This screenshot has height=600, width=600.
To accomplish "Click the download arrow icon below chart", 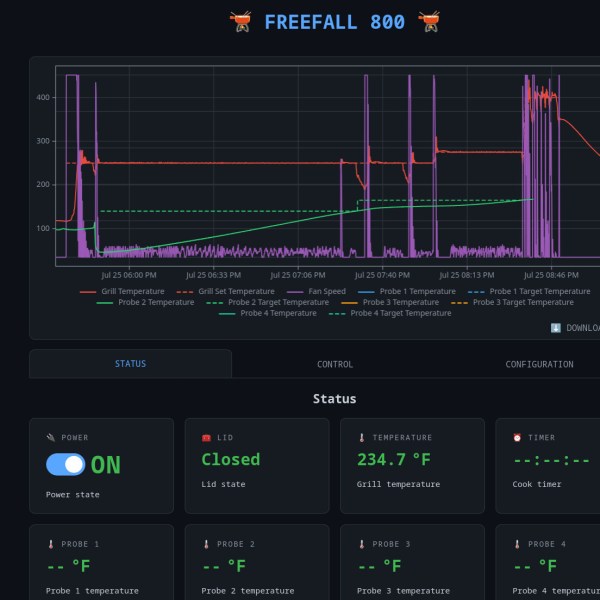I will pos(556,328).
